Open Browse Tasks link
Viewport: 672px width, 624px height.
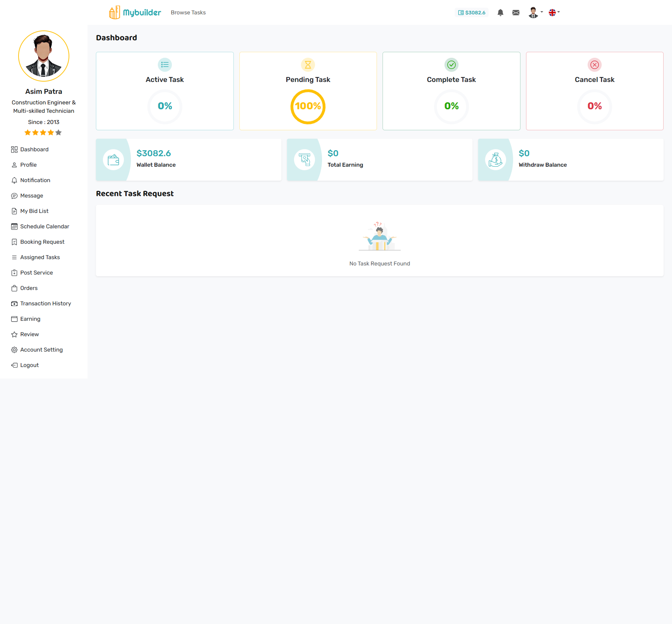coord(188,13)
